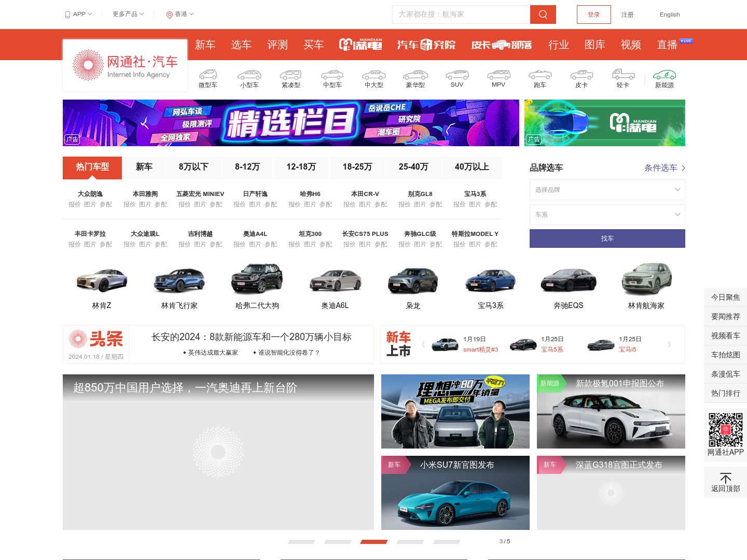
Task: Open 长安的2024 headline article
Action: point(252,337)
